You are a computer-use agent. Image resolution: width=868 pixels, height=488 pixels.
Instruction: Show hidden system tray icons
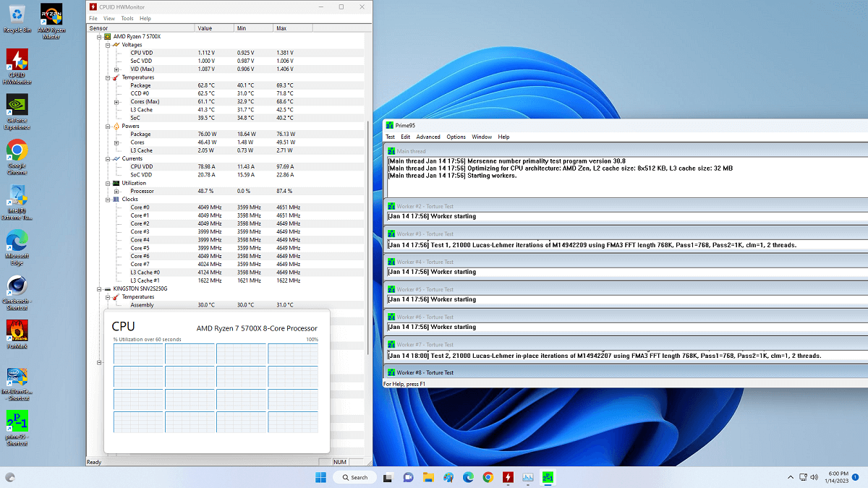(791, 477)
